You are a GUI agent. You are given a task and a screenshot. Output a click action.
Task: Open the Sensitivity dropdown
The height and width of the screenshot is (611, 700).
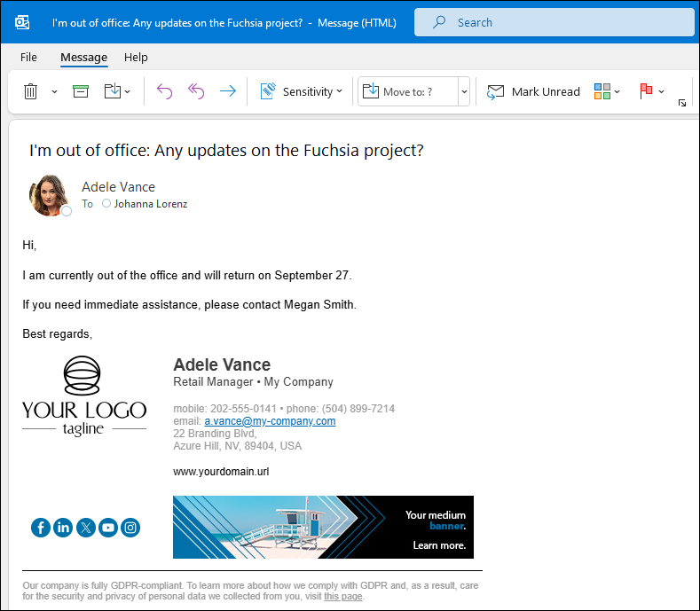(x=302, y=91)
